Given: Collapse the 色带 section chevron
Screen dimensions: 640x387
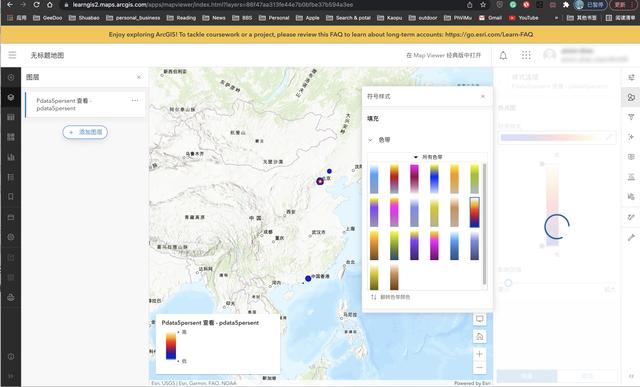Looking at the screenshot, I should pos(371,140).
